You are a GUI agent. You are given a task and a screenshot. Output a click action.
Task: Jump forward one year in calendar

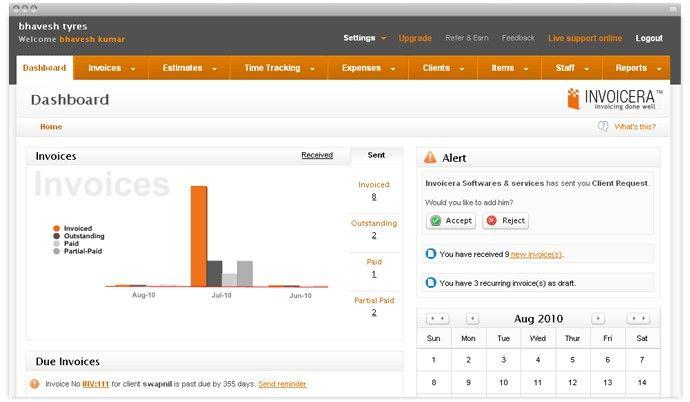point(638,319)
